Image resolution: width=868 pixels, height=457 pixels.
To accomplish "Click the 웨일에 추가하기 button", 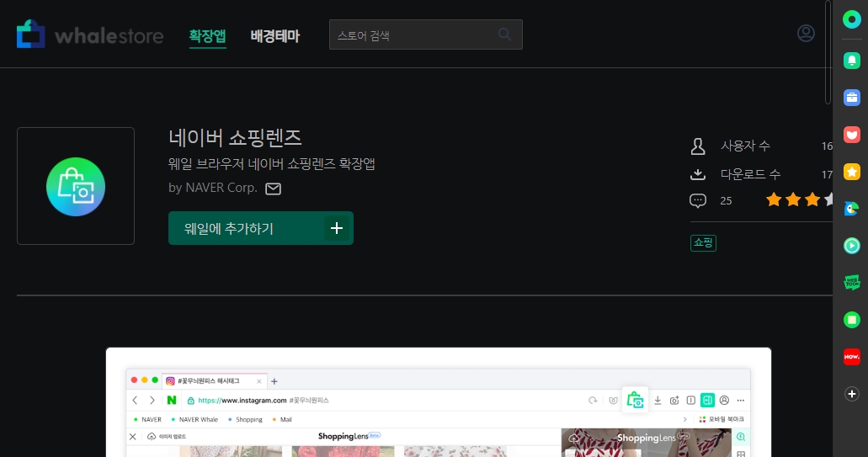I will [261, 228].
